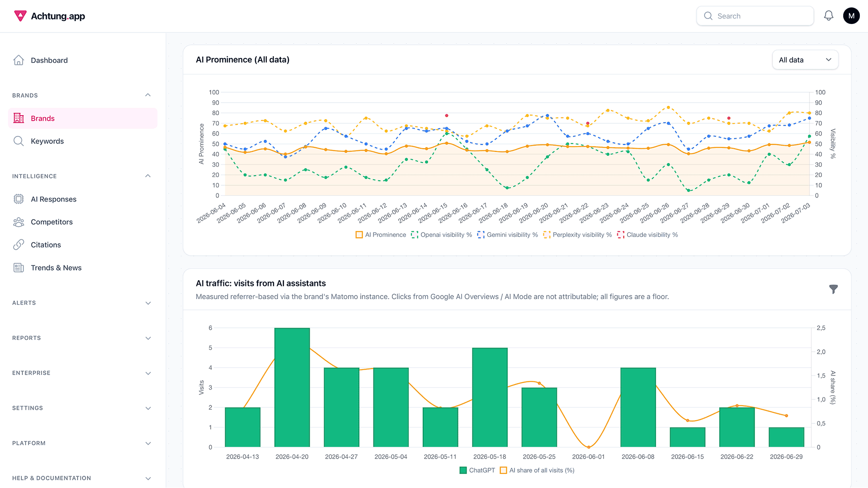The height and width of the screenshot is (488, 868).
Task: Open Keywords menu item
Action: pyautogui.click(x=47, y=141)
